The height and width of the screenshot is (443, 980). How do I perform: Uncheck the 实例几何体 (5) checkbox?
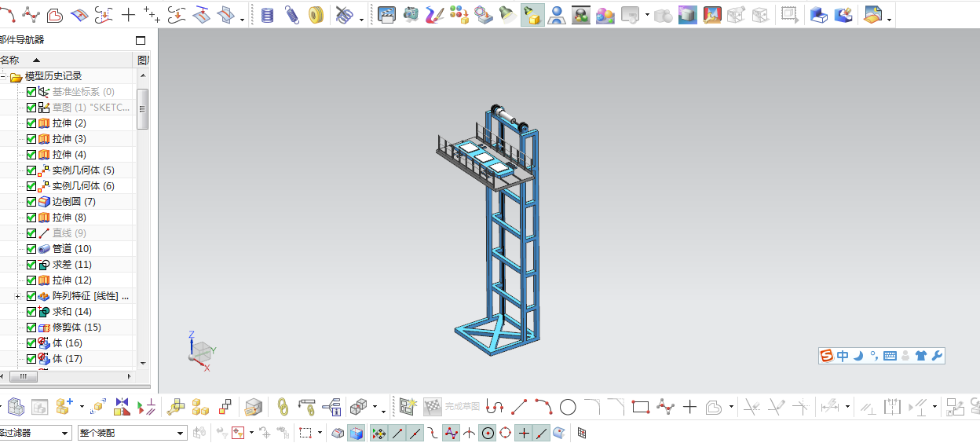pos(31,170)
